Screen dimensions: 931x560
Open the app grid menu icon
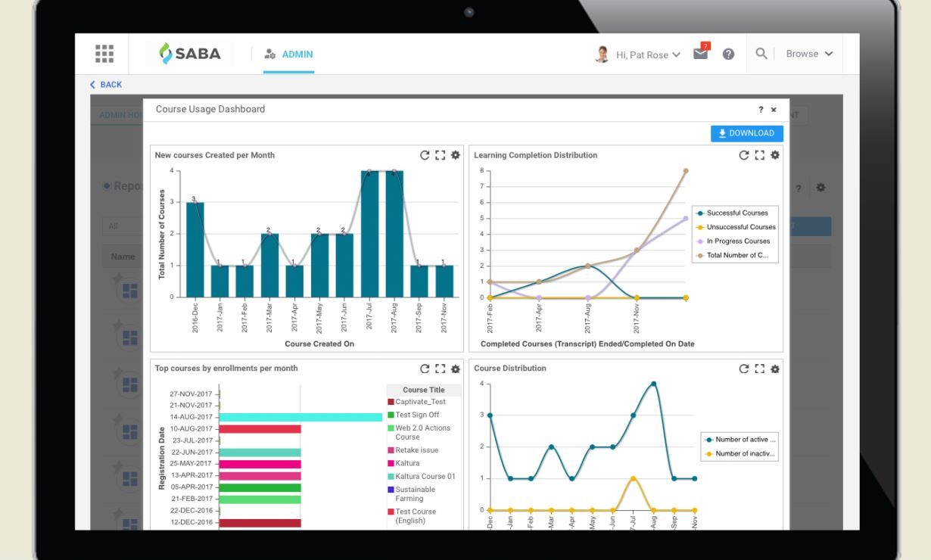[104, 54]
